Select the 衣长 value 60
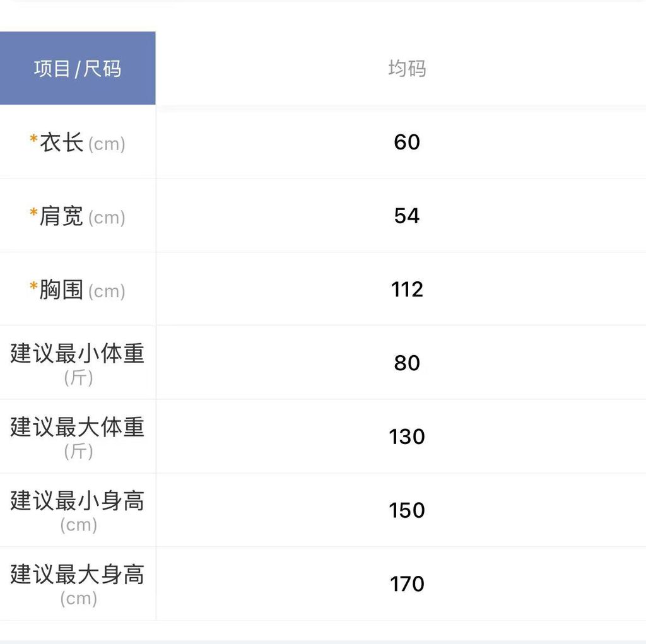The image size is (646, 644). click(407, 142)
